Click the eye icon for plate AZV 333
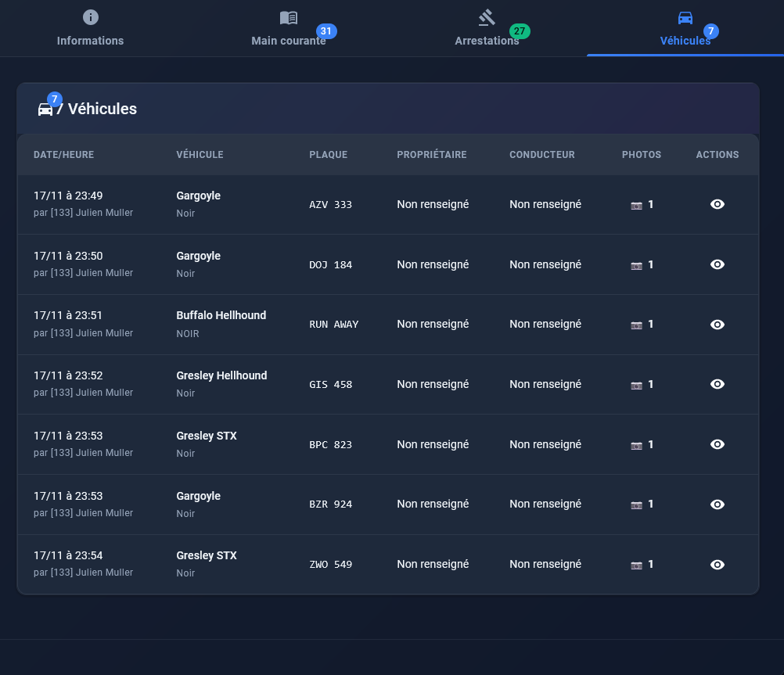The width and height of the screenshot is (784, 675). point(717,204)
